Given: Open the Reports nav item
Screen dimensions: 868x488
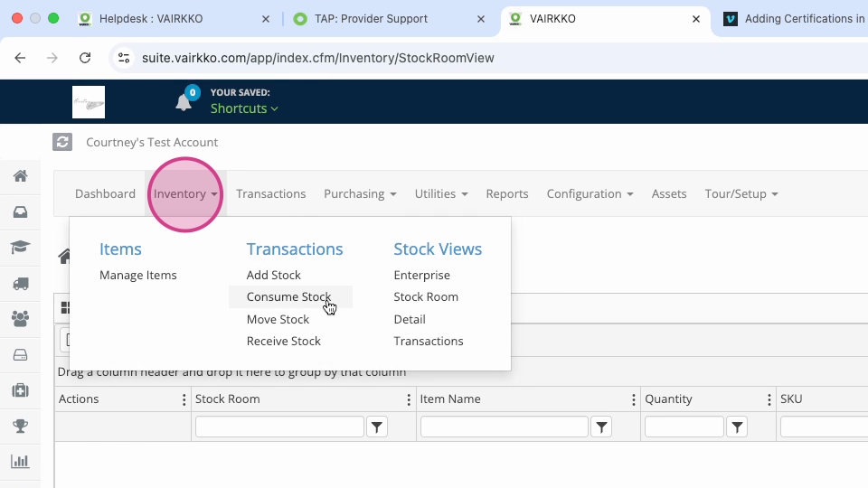Looking at the screenshot, I should pyautogui.click(x=507, y=193).
